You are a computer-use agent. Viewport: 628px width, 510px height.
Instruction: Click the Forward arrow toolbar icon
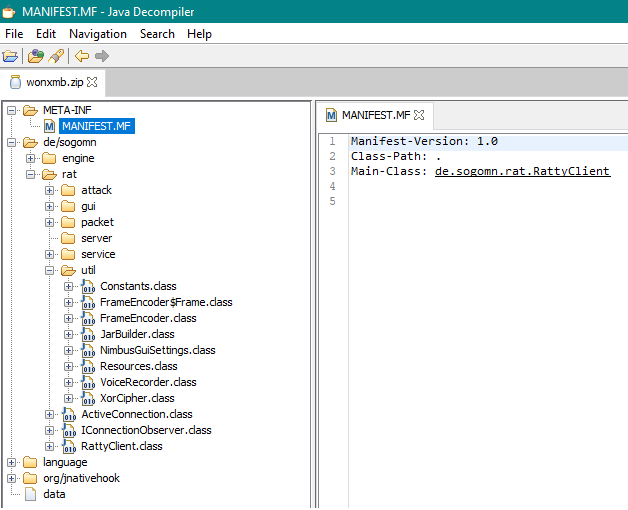pos(102,56)
